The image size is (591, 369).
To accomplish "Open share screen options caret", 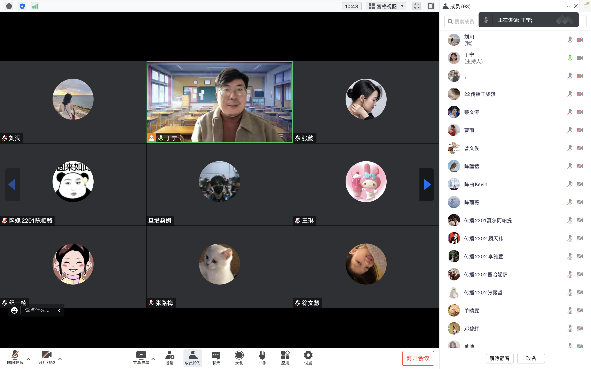I will [153, 358].
